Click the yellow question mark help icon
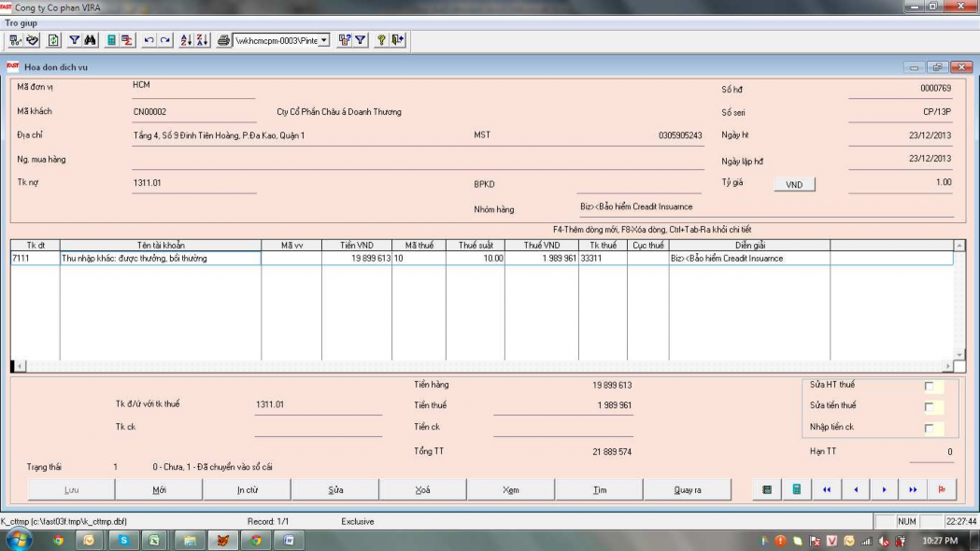 pos(382,40)
